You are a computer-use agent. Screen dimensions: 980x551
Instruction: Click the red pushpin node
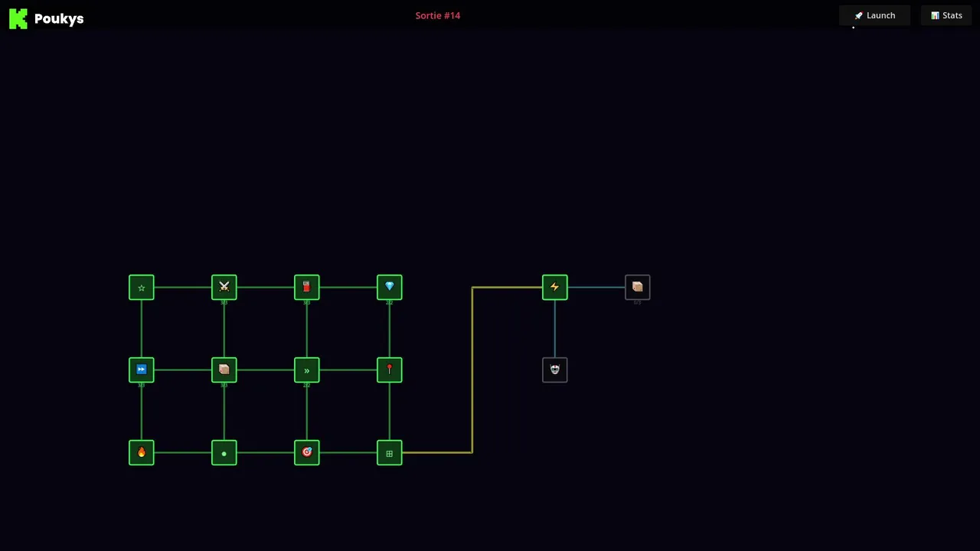[390, 370]
